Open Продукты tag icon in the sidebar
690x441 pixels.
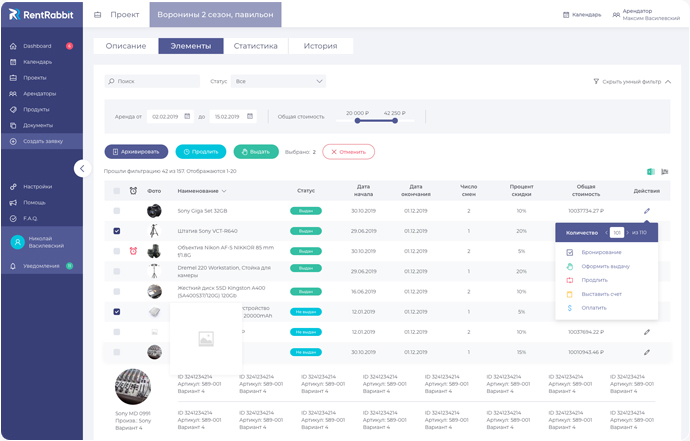(x=13, y=110)
